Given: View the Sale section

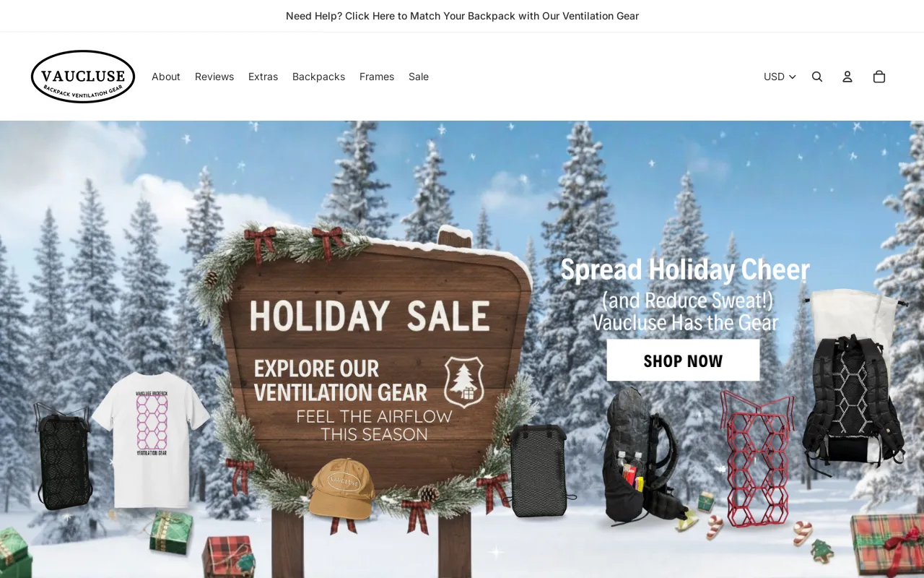Looking at the screenshot, I should tap(419, 77).
